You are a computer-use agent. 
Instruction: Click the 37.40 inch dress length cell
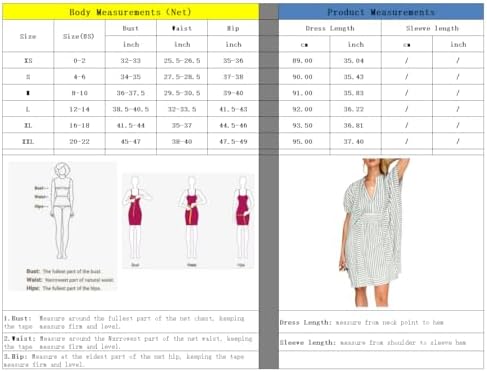[354, 142]
